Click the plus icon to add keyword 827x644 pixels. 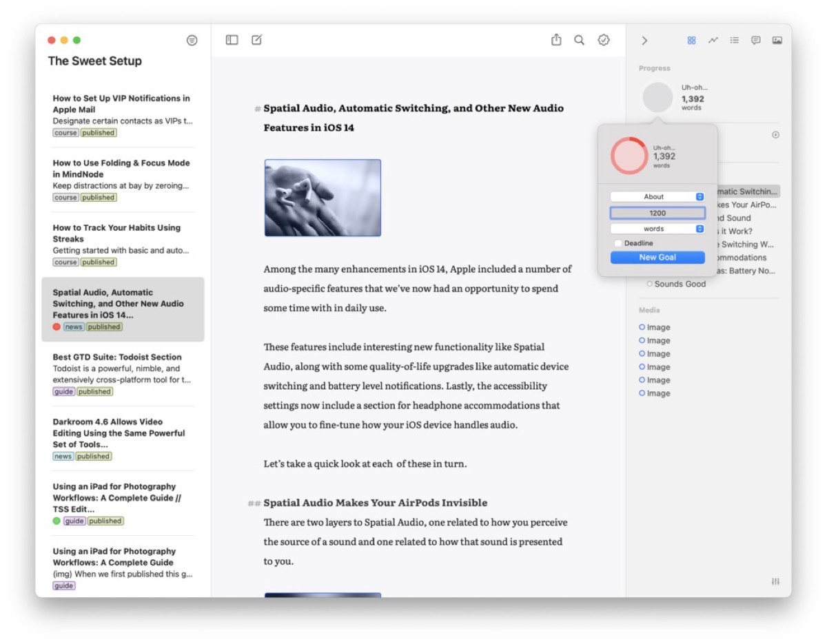(775, 135)
